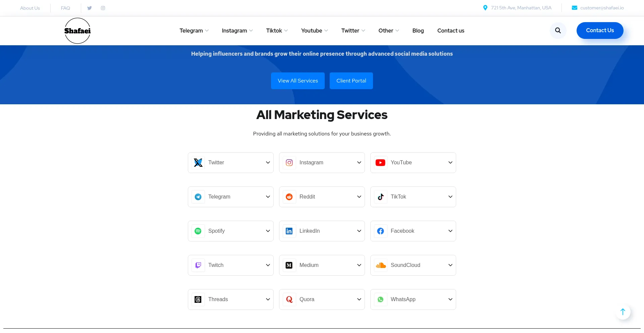Viewport: 644px width, 333px height.
Task: Go to the Blog page
Action: (418, 31)
